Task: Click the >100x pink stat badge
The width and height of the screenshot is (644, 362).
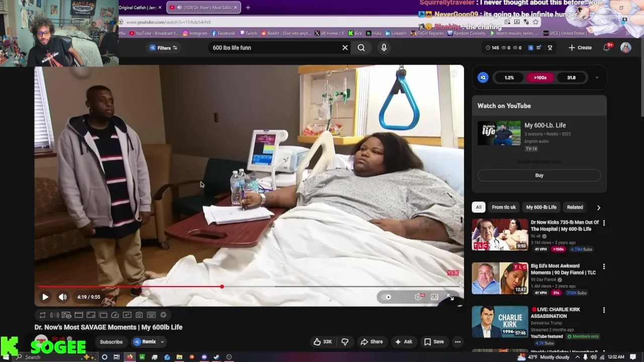Action: 540,78
